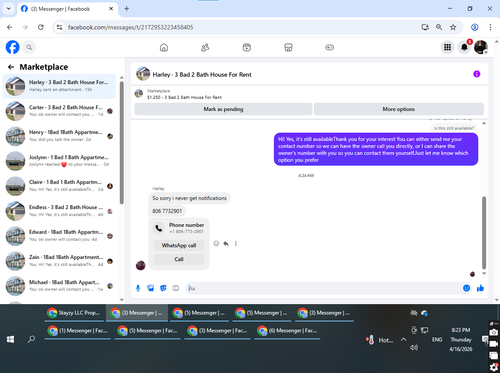500x373 pixels.
Task: Open the Chrome zoom magnifier icon
Action: 439,27
